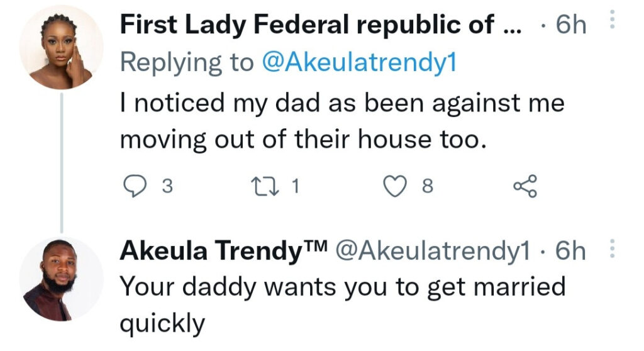Open three-dot menu on Akeula Trendy's tweet
Screen dimensions: 644x351
point(612,248)
